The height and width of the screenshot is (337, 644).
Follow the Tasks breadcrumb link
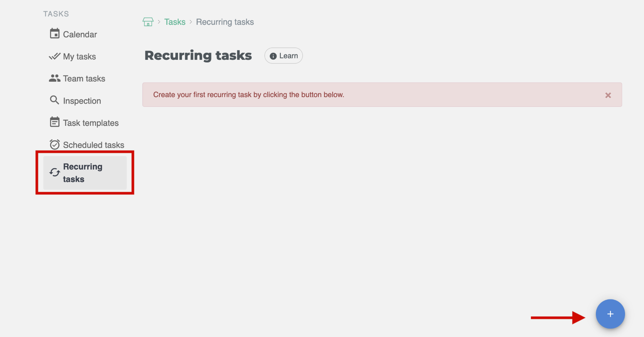pyautogui.click(x=175, y=22)
